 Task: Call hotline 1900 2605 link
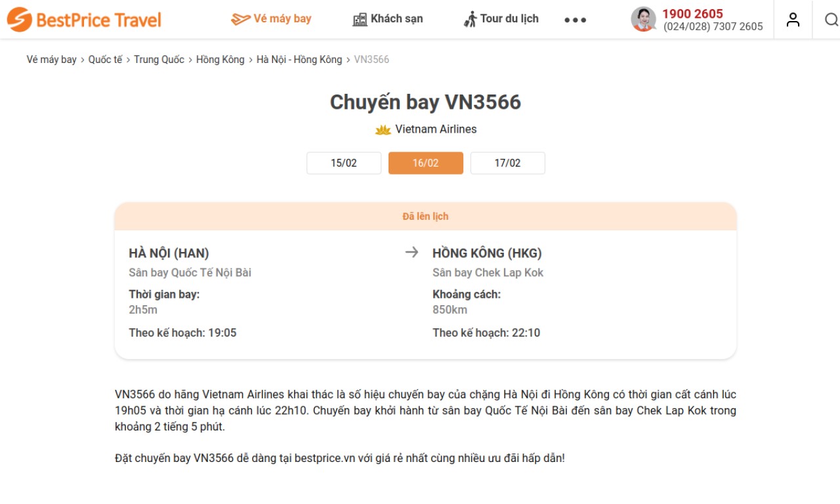coord(692,14)
